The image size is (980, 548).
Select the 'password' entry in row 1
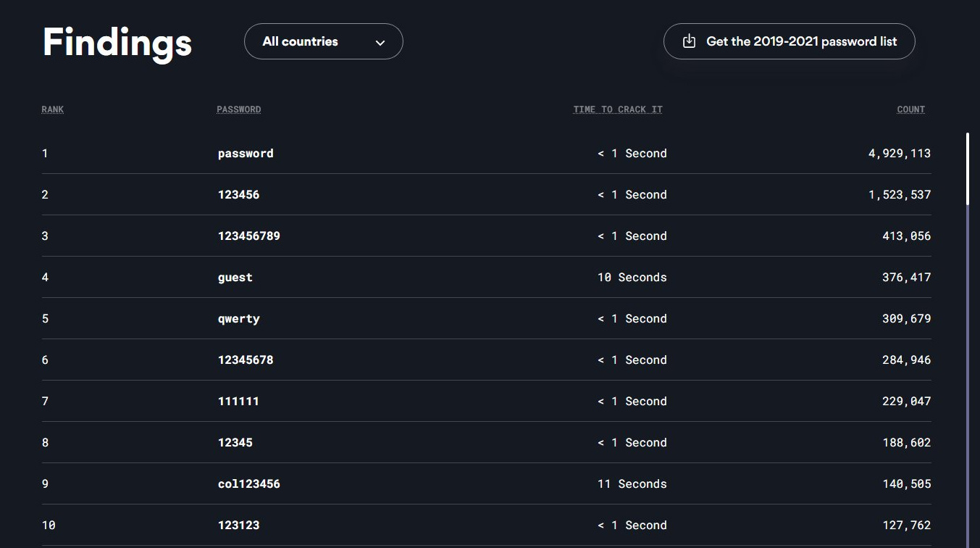tap(246, 153)
